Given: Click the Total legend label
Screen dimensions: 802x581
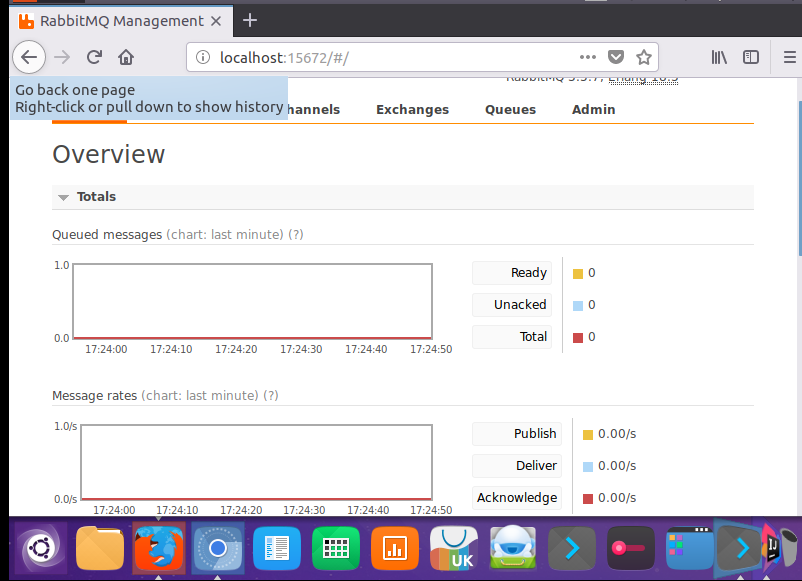Looking at the screenshot, I should (512, 337).
